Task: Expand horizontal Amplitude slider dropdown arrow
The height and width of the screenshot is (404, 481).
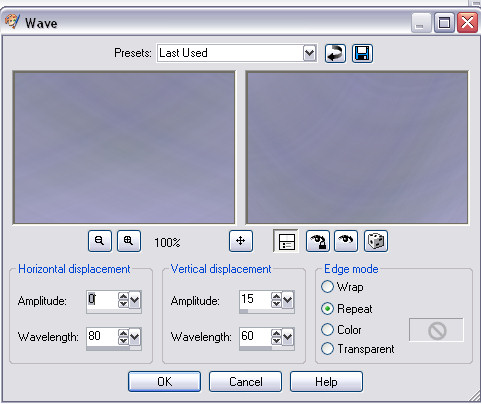Action: click(x=135, y=300)
